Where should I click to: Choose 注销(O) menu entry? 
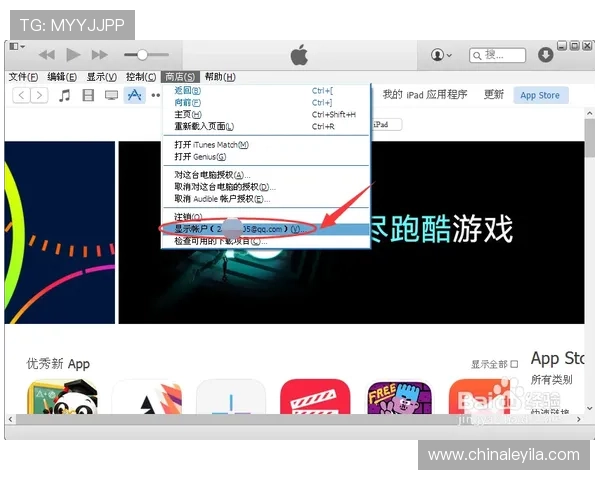(266, 217)
